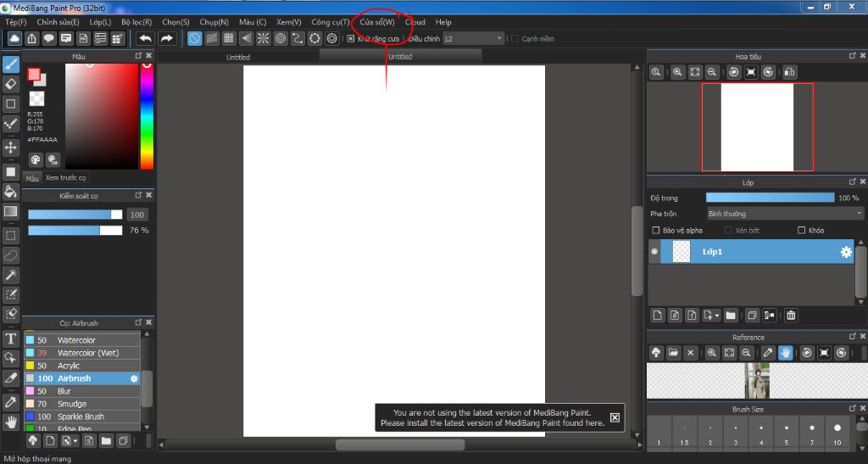
Task: Click latest version notification text
Action: coord(492,417)
